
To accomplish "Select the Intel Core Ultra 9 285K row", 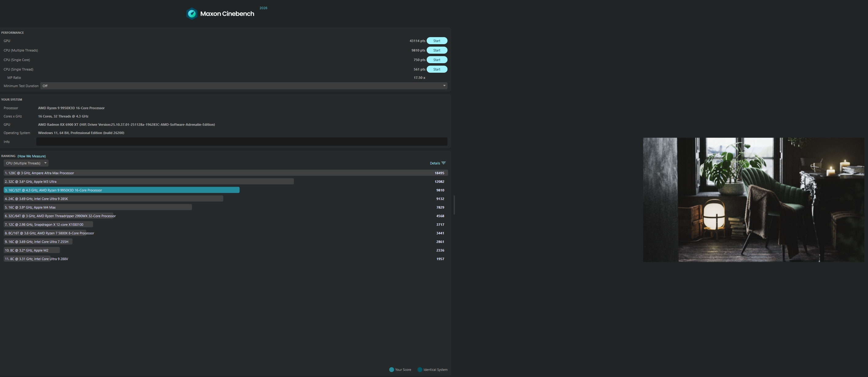I will pos(113,199).
